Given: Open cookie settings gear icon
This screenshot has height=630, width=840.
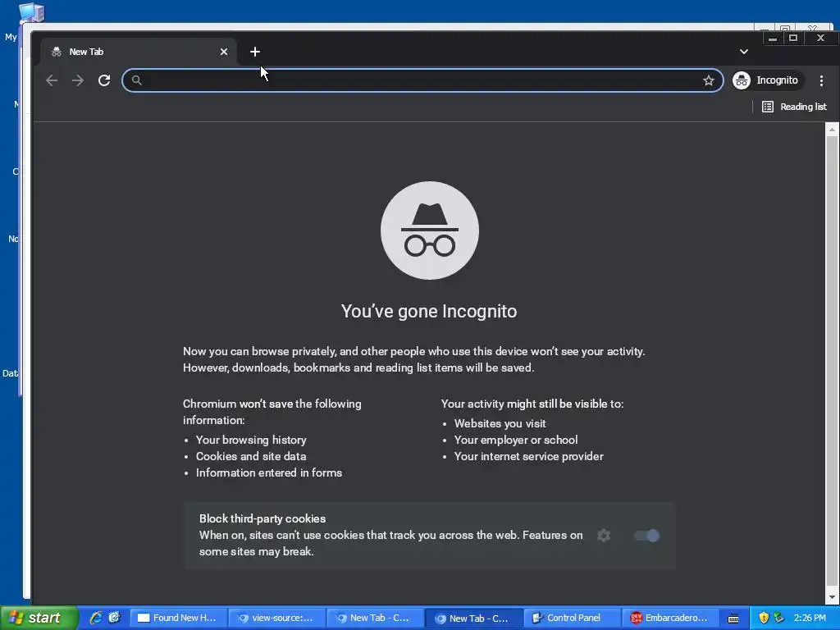Looking at the screenshot, I should tap(604, 535).
